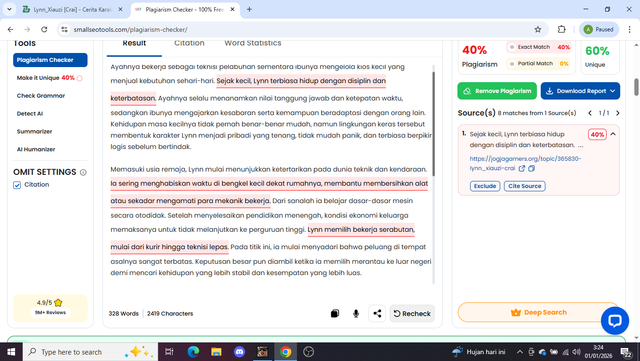Open the Summarizer tool
The width and height of the screenshot is (640, 361).
[34, 131]
